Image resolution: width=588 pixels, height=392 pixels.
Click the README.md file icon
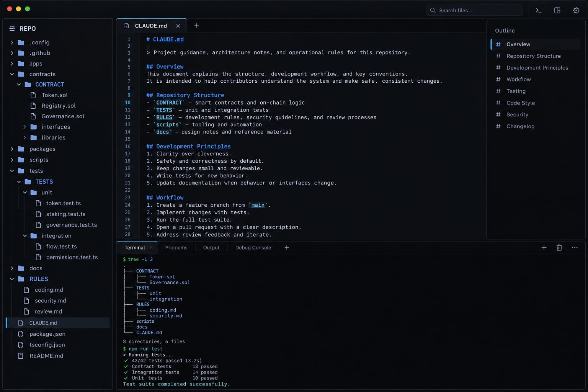click(x=21, y=356)
